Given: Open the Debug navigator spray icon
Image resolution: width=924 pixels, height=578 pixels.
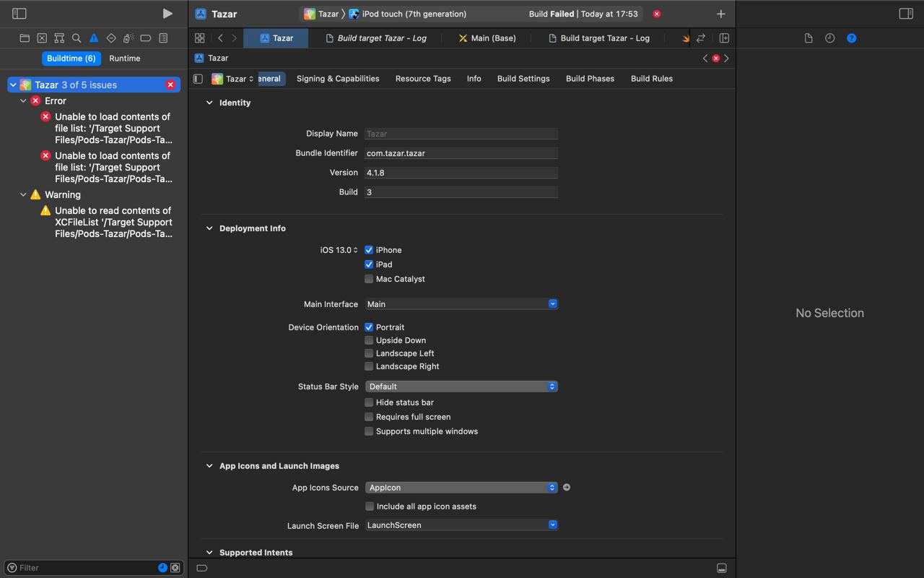Looking at the screenshot, I should point(128,38).
